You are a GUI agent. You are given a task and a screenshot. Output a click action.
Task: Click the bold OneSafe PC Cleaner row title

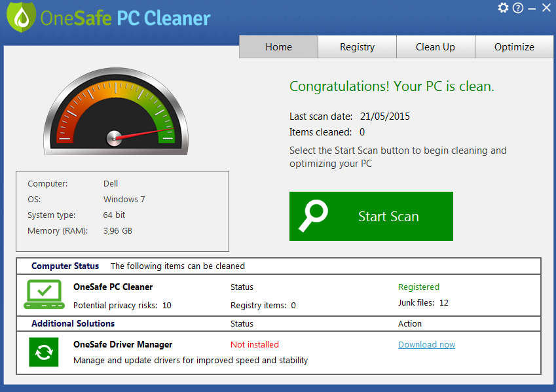click(x=113, y=287)
